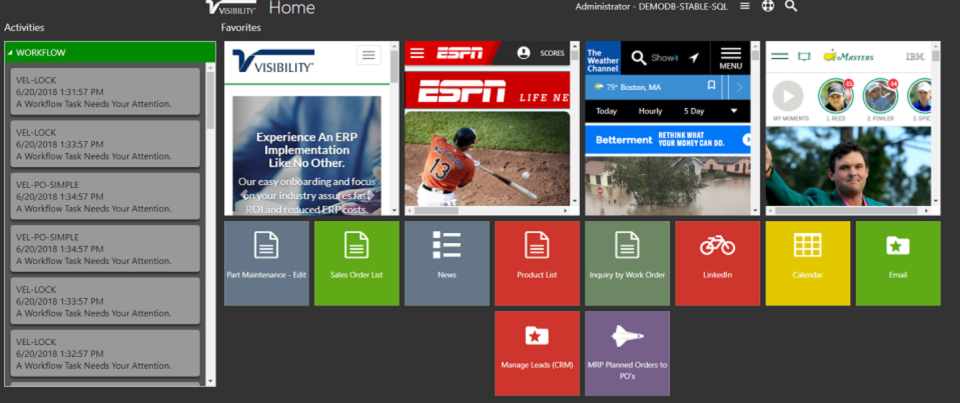Image resolution: width=960 pixels, height=403 pixels.
Task: Open the MRP Planned Orders to PO's tile
Action: click(627, 353)
